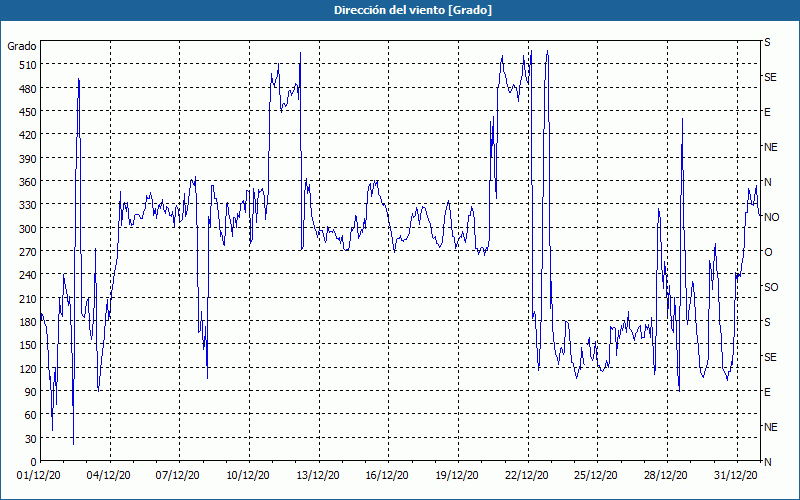
Task: Click the 90 value on the left axis
Action: pos(30,392)
